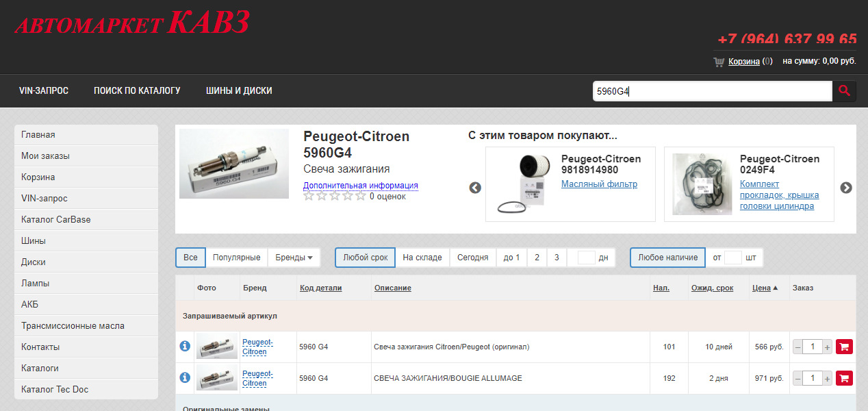Select the Все filter

click(x=191, y=258)
